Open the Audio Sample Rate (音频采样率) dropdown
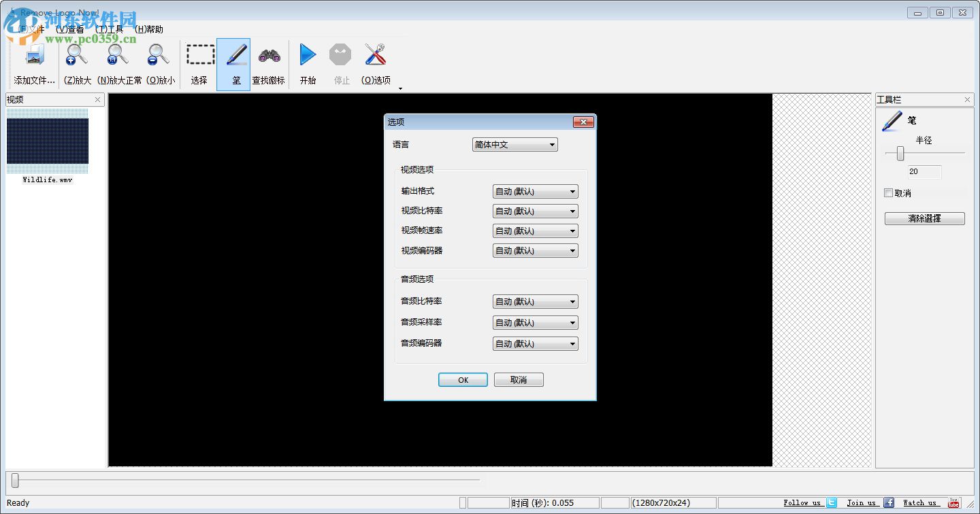This screenshot has width=980, height=514. [536, 323]
